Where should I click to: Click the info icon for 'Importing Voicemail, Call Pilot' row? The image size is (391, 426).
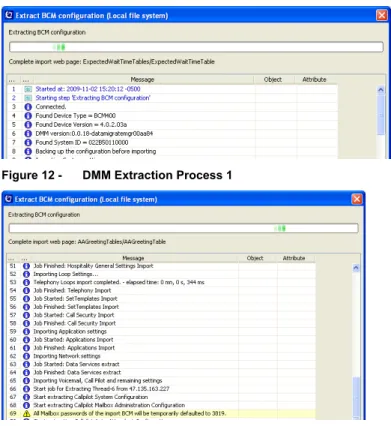26,381
